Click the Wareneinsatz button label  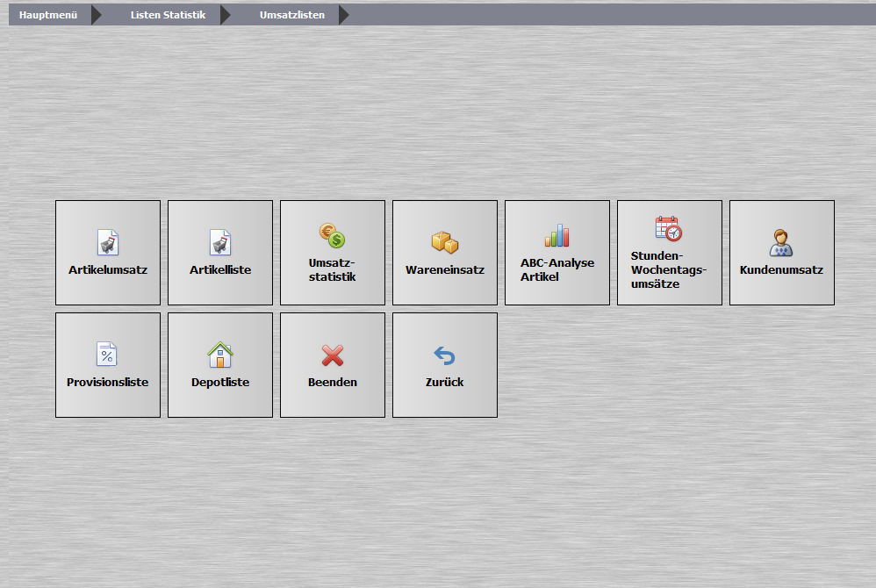[x=445, y=269]
